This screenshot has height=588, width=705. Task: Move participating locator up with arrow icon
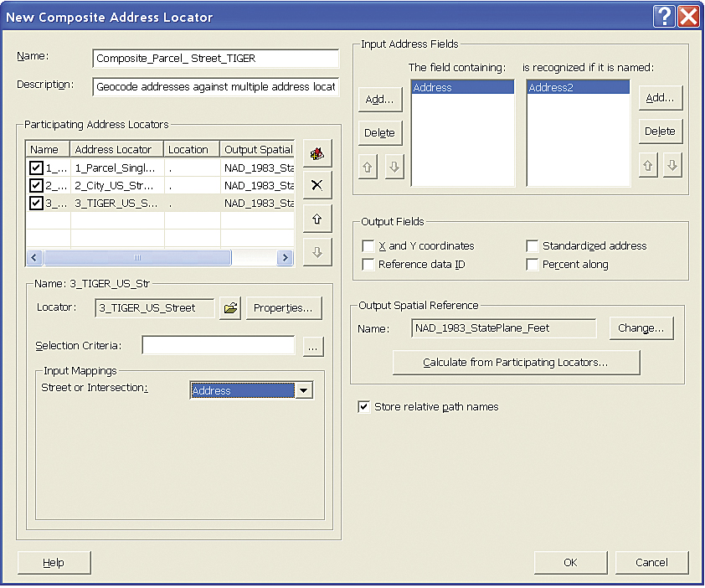(x=317, y=219)
